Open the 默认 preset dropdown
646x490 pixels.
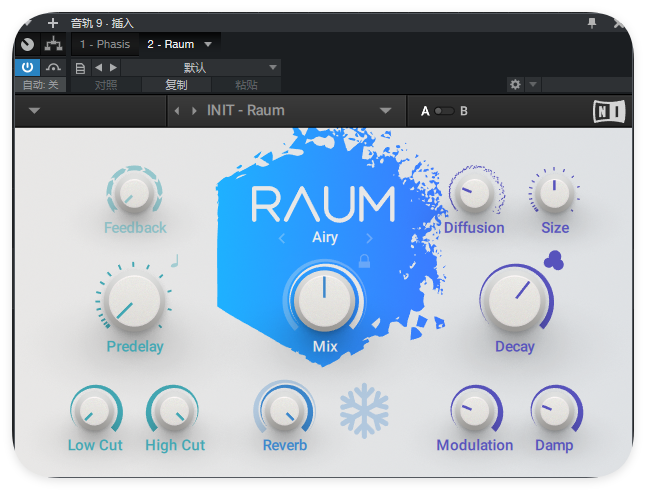[x=201, y=68]
